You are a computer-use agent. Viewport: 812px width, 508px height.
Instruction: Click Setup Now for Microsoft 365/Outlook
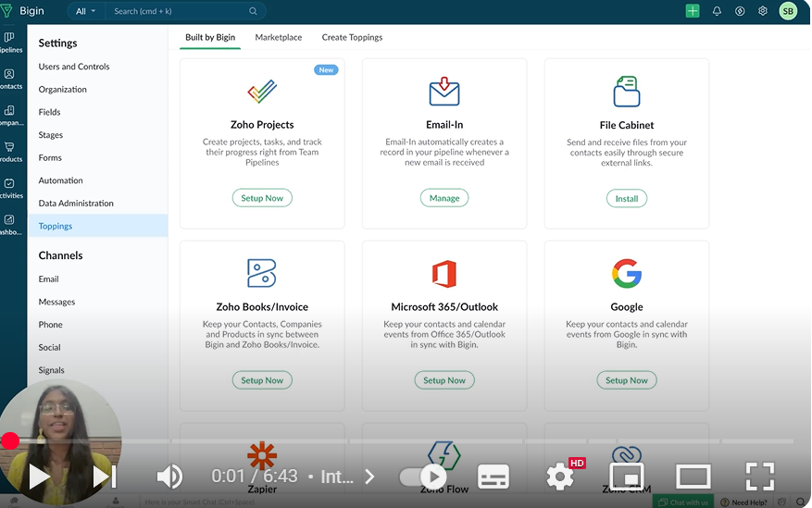click(444, 379)
